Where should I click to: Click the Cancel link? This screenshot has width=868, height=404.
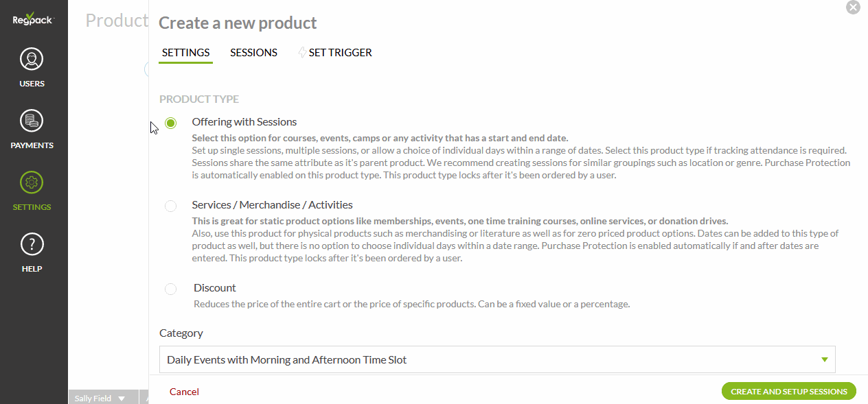click(184, 392)
